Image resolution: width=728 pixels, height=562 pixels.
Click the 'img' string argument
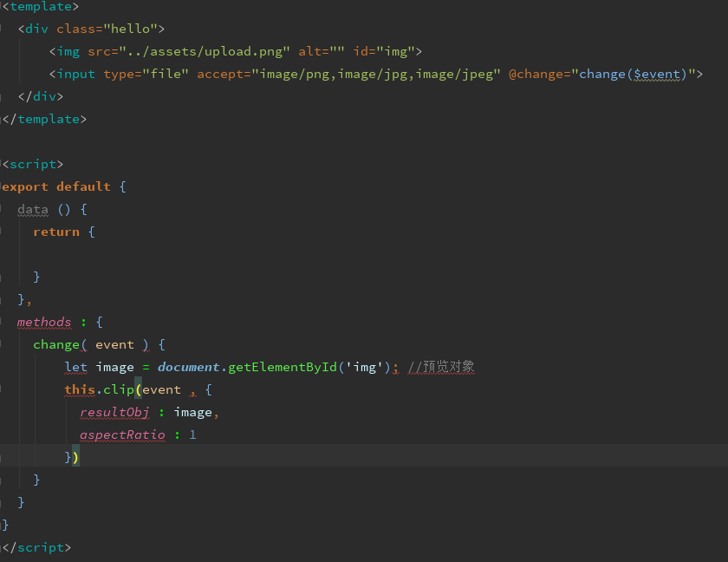[x=365, y=367]
